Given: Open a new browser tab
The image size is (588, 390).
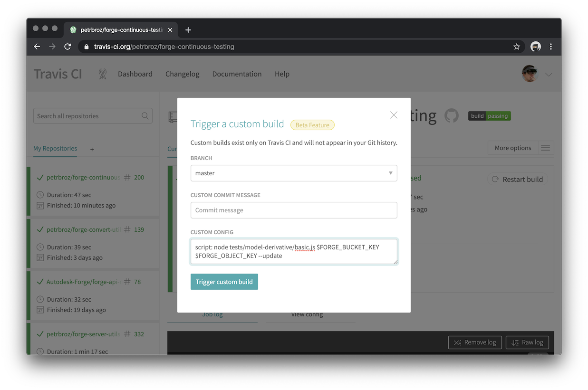Looking at the screenshot, I should (x=188, y=30).
